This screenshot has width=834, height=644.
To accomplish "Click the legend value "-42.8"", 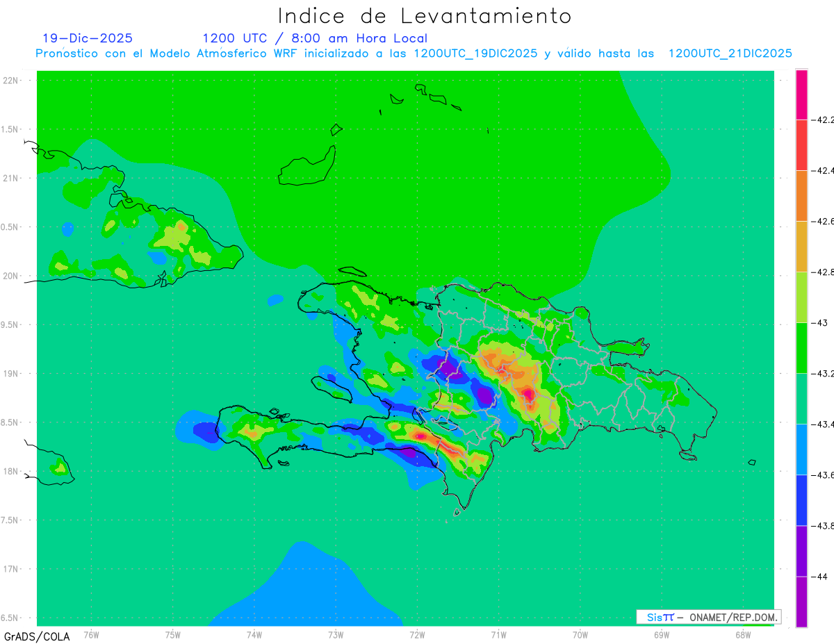I will [824, 272].
